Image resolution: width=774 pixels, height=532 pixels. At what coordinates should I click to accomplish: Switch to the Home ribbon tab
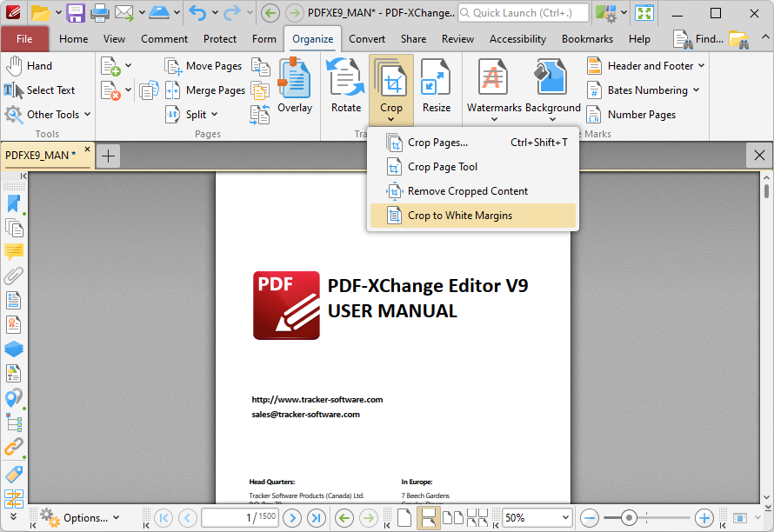(74, 39)
